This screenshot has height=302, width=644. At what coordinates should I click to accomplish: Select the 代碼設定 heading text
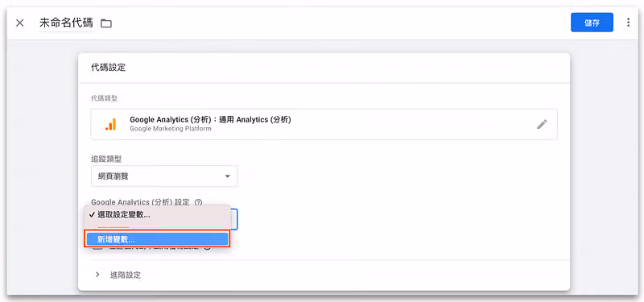click(109, 68)
